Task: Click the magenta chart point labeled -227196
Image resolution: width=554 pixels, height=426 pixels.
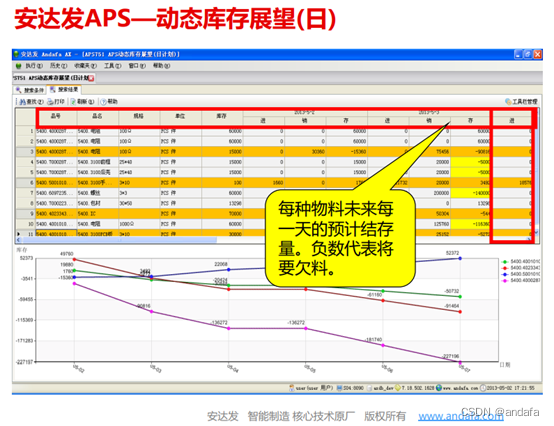Action: (460, 362)
